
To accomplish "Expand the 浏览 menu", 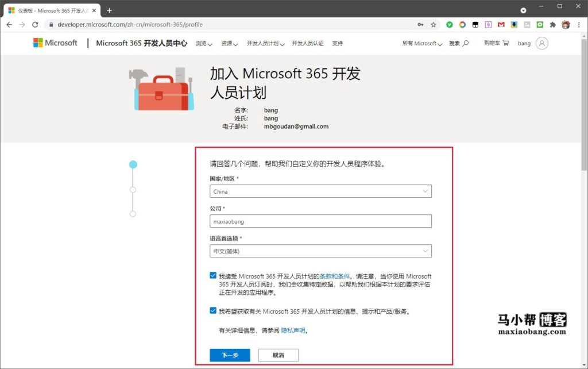I will tap(204, 43).
